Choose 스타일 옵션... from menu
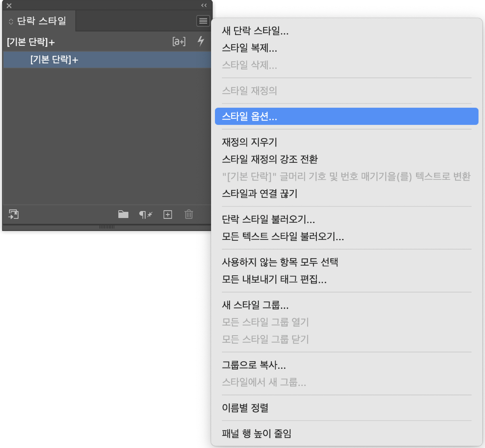The width and height of the screenshot is (485, 448). point(249,116)
